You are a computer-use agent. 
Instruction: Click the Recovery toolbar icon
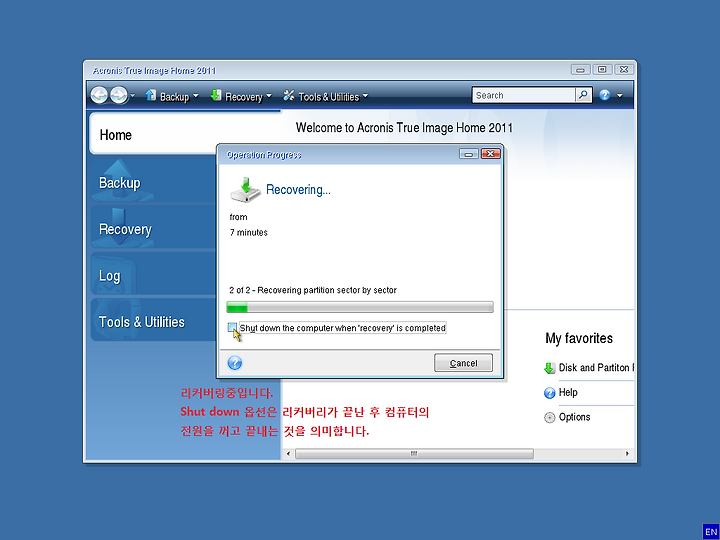pyautogui.click(x=216, y=95)
